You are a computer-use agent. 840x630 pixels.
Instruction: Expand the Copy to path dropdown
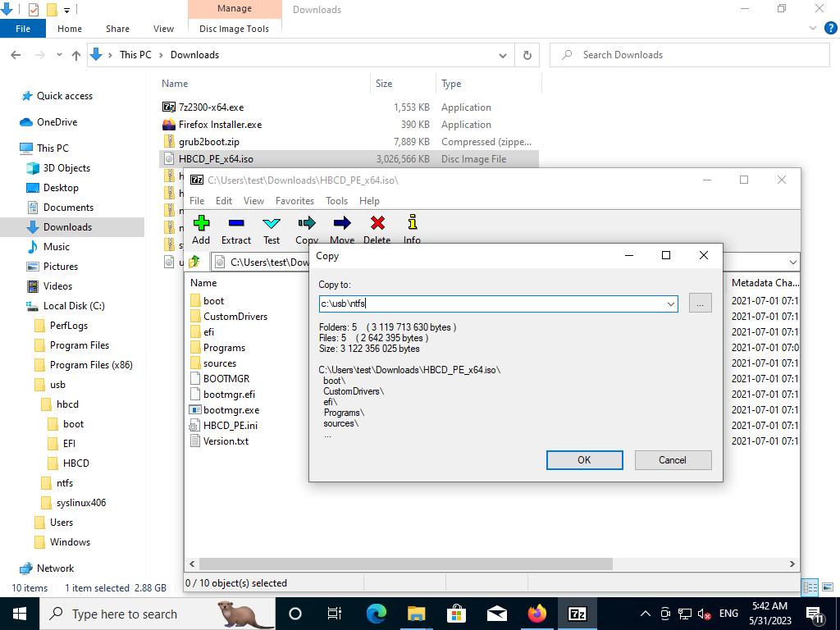(670, 304)
